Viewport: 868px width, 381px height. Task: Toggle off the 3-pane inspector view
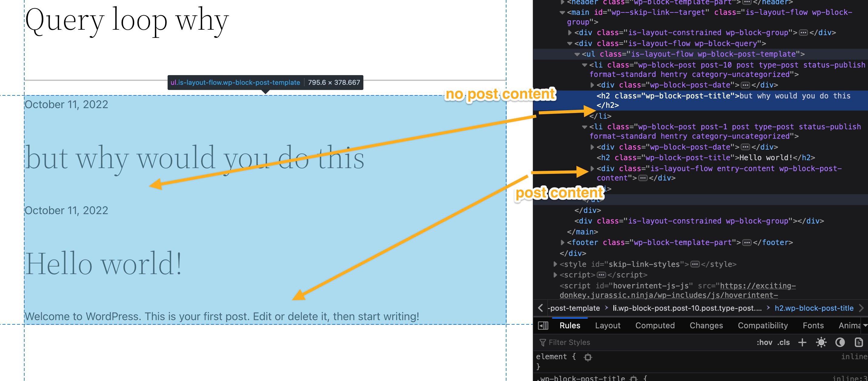pos(543,325)
